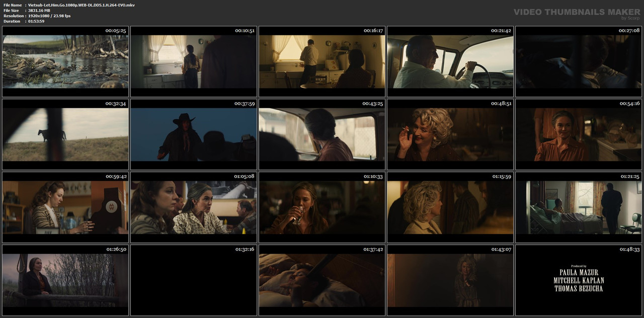Open the woman drinking thumbnail at 01:10:33
The height and width of the screenshot is (318, 644).
coord(322,207)
